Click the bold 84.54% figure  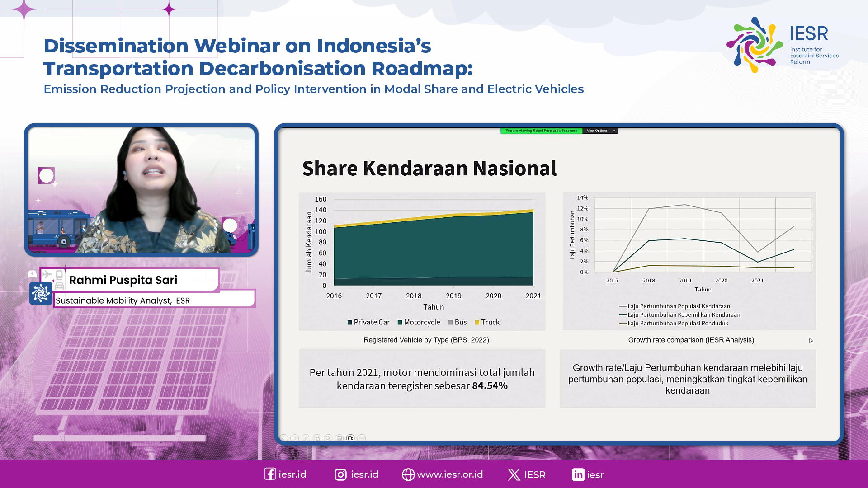click(x=490, y=385)
